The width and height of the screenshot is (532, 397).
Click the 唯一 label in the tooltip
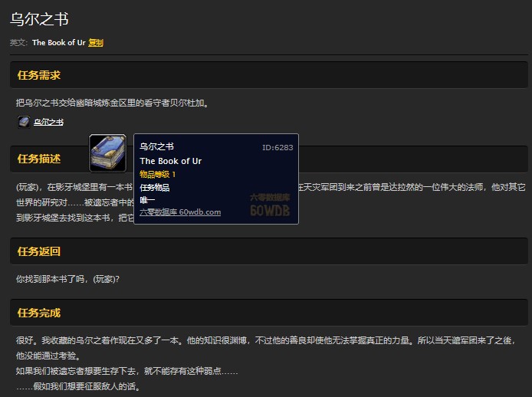pyautogui.click(x=147, y=199)
